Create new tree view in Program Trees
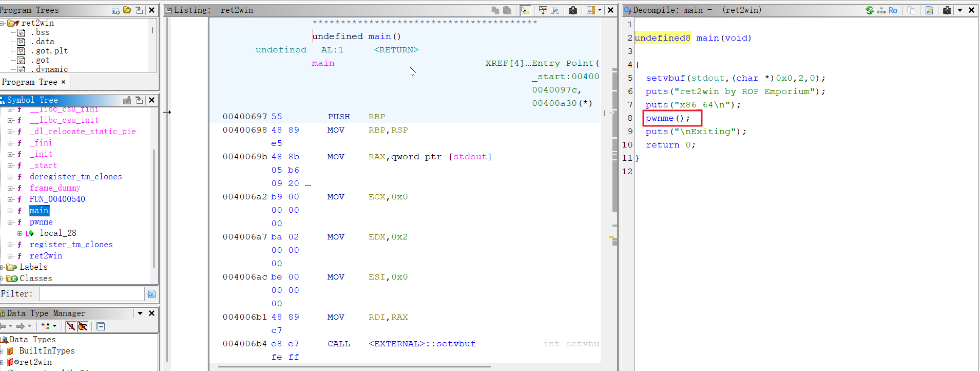 tap(116, 10)
